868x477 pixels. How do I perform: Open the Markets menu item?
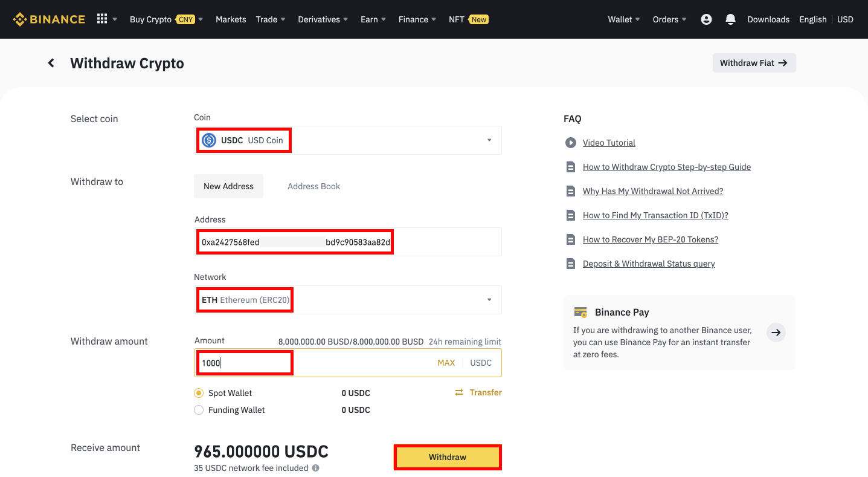pos(230,19)
